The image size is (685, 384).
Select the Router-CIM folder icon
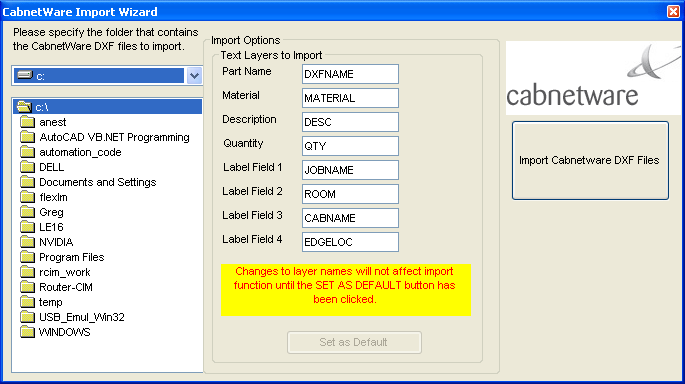tap(27, 287)
